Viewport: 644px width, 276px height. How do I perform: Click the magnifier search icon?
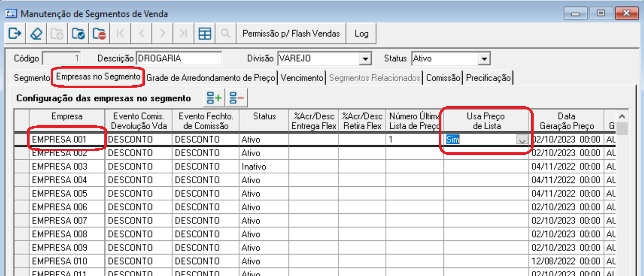pos(226,34)
